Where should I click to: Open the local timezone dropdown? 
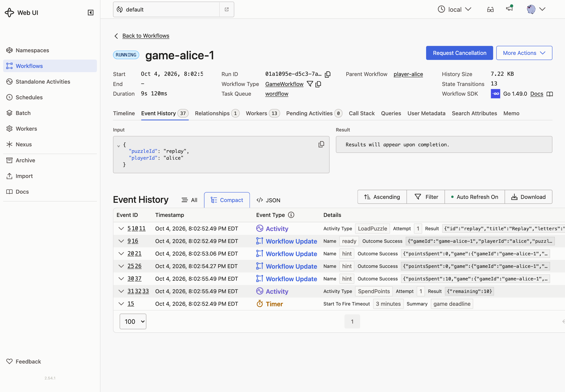(x=455, y=9)
